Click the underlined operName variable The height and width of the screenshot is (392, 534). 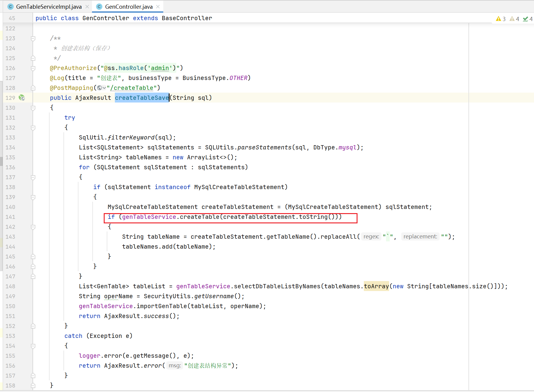tap(118, 296)
